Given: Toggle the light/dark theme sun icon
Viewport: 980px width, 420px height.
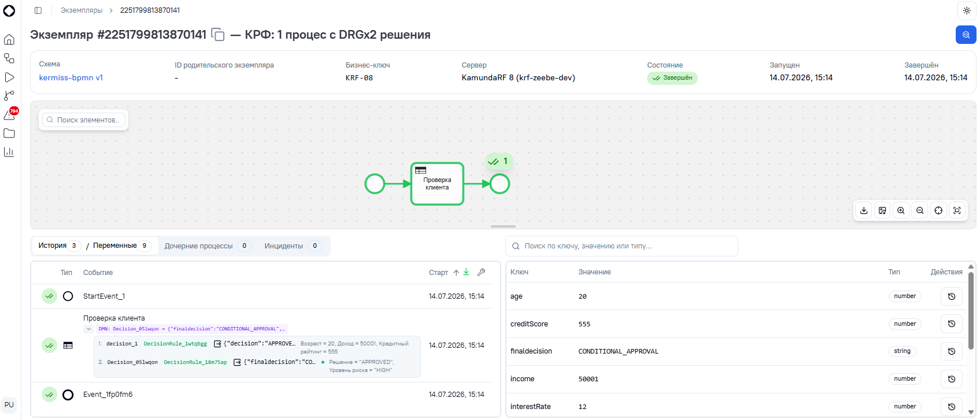Looking at the screenshot, I should [967, 10].
